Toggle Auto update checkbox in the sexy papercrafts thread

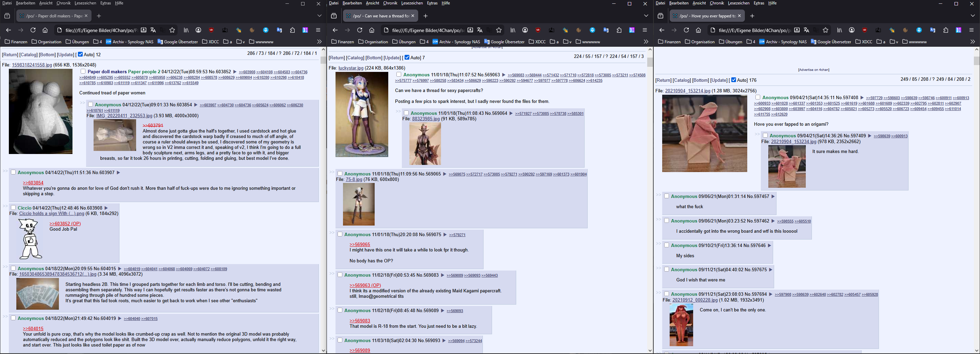(x=407, y=58)
